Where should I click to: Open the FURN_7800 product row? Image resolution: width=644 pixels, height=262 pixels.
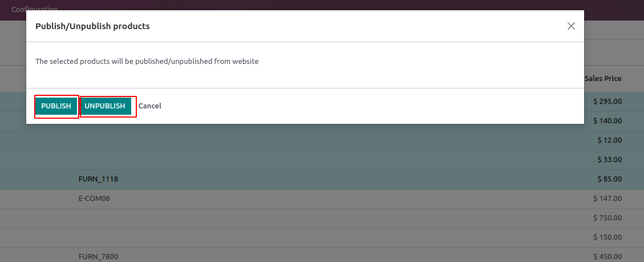pos(322,255)
